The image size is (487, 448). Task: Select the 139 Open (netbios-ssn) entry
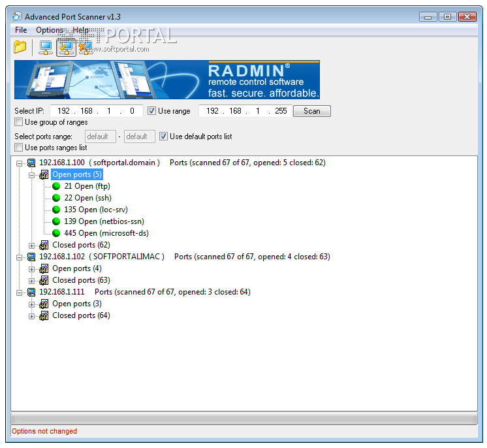coord(104,221)
